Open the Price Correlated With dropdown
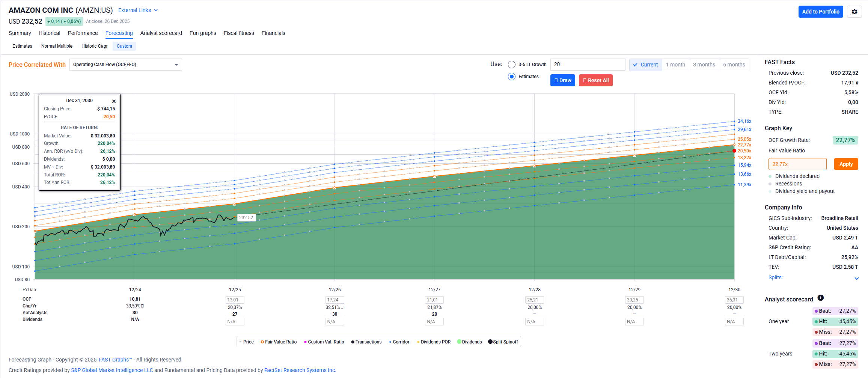 (125, 65)
